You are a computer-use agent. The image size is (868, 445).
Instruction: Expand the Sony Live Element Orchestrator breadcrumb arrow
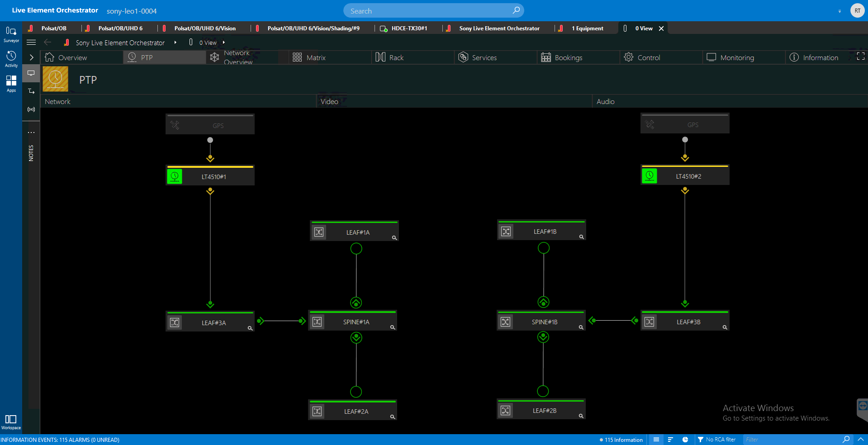[x=175, y=43]
